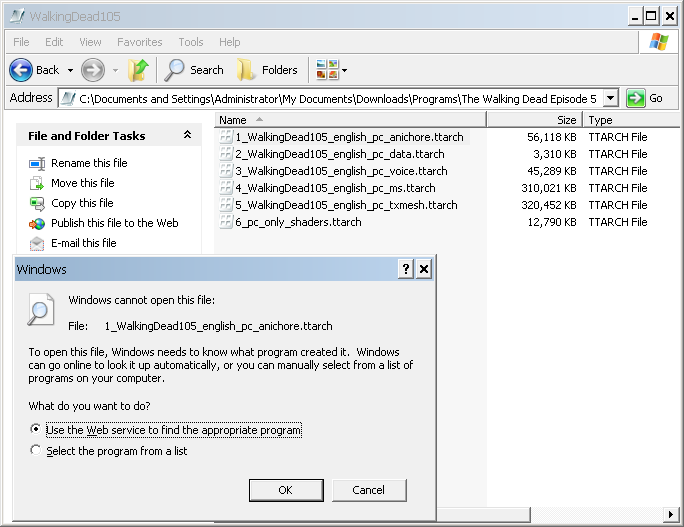Click icon of 1_WalkingDead105 anichore file
The height and width of the screenshot is (527, 684).
click(x=226, y=137)
